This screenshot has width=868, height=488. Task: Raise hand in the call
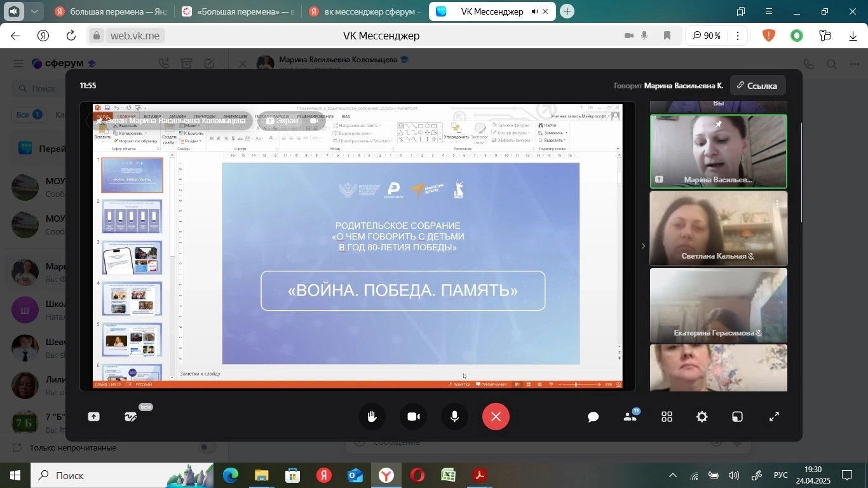click(373, 417)
